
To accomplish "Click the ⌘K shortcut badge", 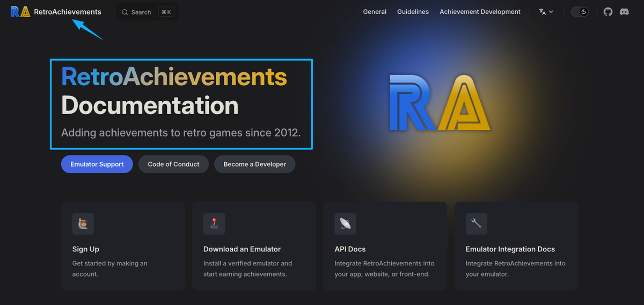I will pos(166,12).
